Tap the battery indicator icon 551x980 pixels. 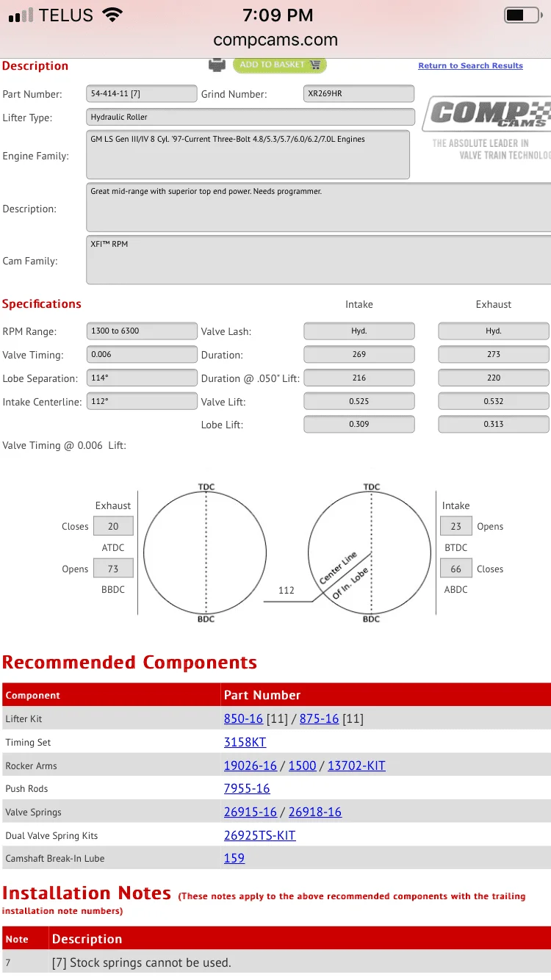coord(522,15)
